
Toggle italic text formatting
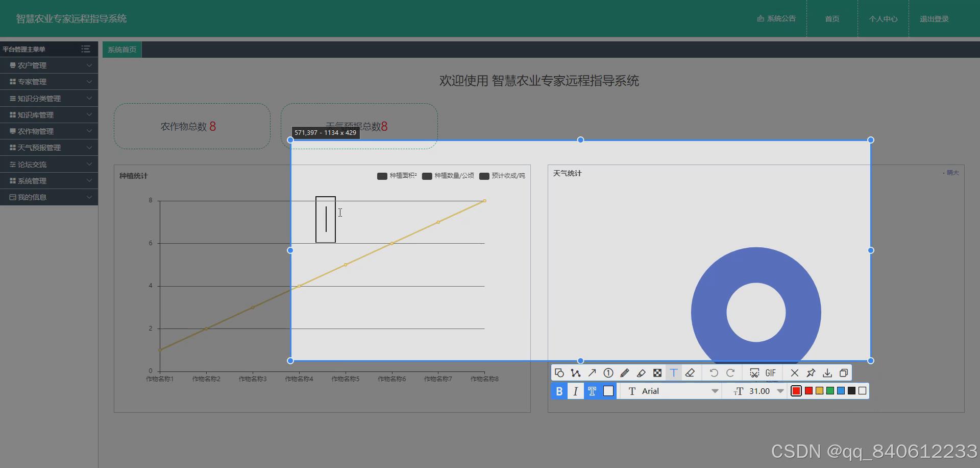pos(576,391)
